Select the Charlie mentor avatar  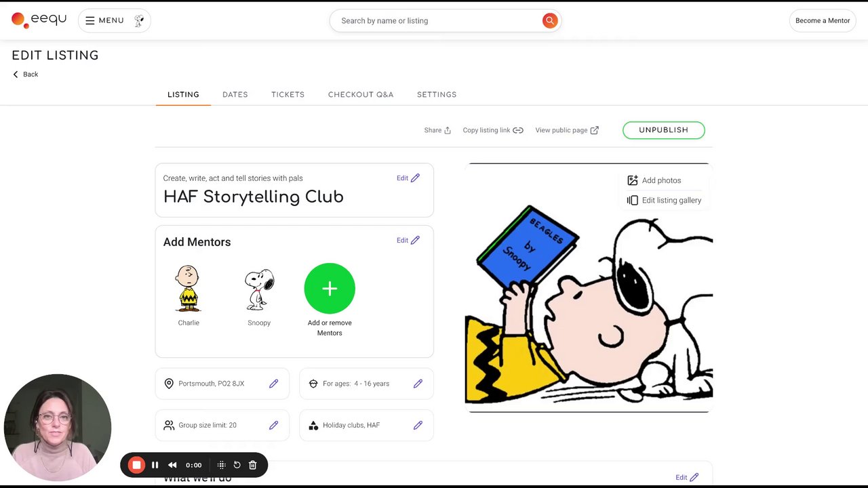(x=188, y=288)
